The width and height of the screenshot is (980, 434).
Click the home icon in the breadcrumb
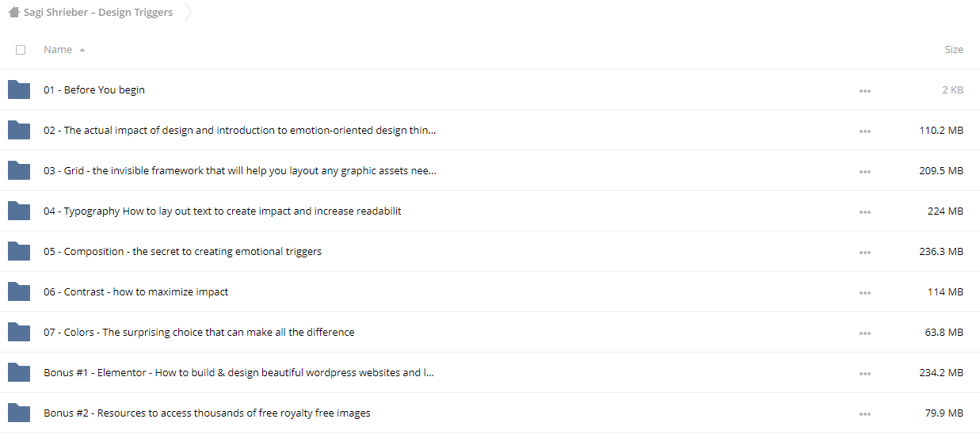point(13,13)
